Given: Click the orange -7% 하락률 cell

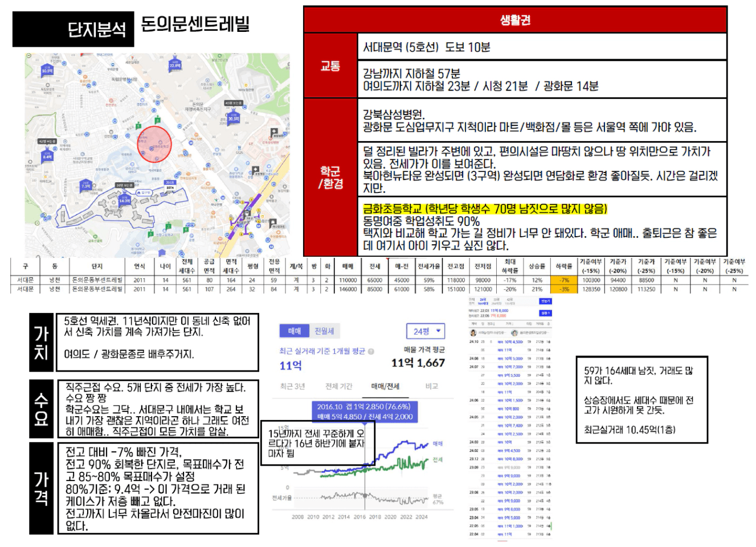Looking at the screenshot, I should (564, 280).
